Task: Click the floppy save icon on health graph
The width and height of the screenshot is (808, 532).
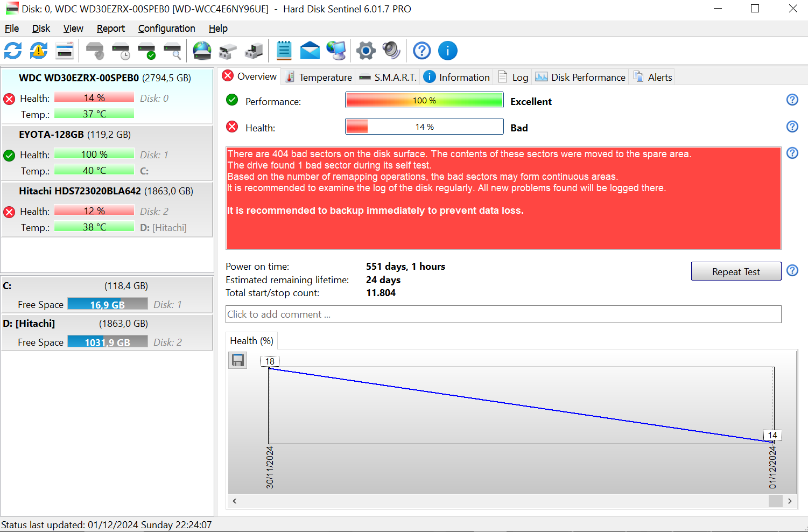Action: click(238, 360)
